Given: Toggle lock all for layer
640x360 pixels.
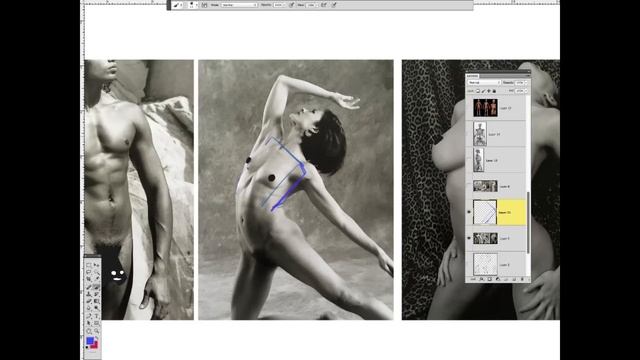Looking at the screenshot, I should pyautogui.click(x=494, y=91).
